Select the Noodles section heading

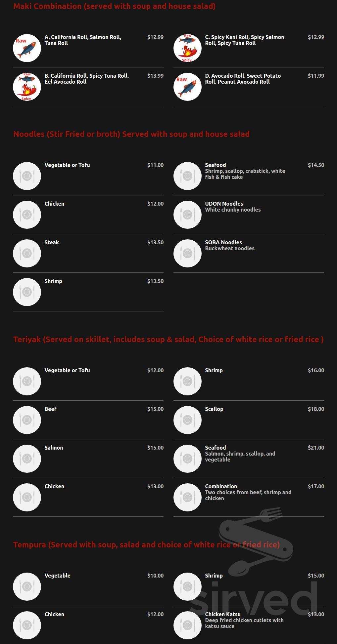tap(131, 134)
